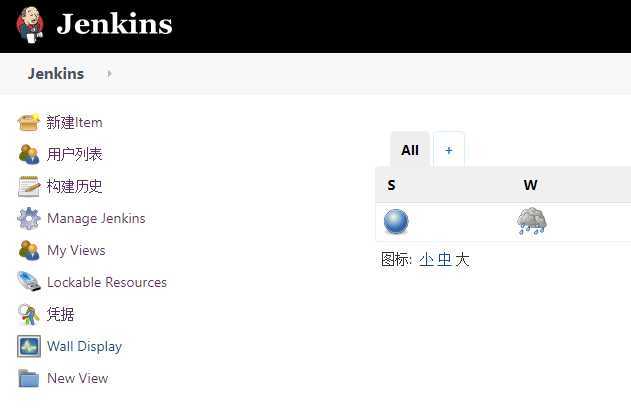This screenshot has height=410, width=631.
Task: Click the build history notepad icon
Action: [29, 186]
